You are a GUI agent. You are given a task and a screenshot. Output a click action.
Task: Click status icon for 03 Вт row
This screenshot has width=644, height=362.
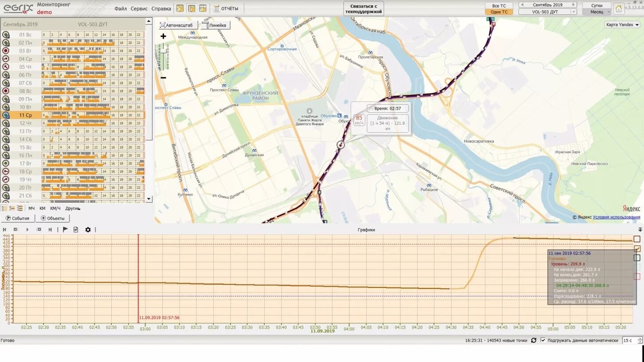pos(6,51)
